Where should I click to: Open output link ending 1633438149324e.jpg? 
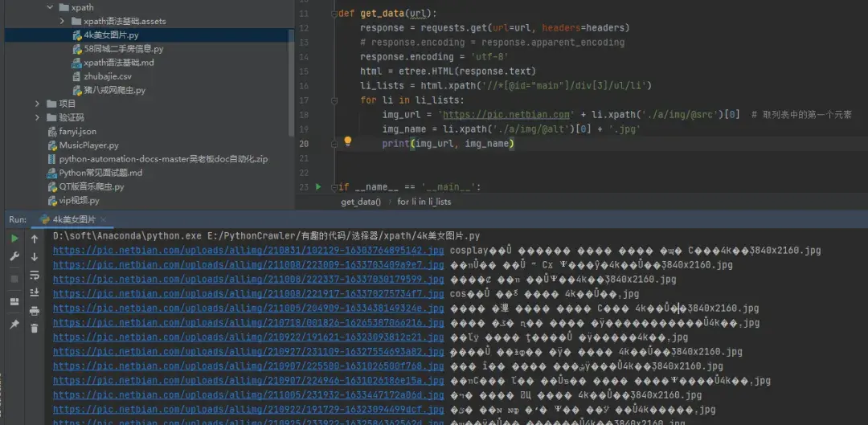[248, 309]
